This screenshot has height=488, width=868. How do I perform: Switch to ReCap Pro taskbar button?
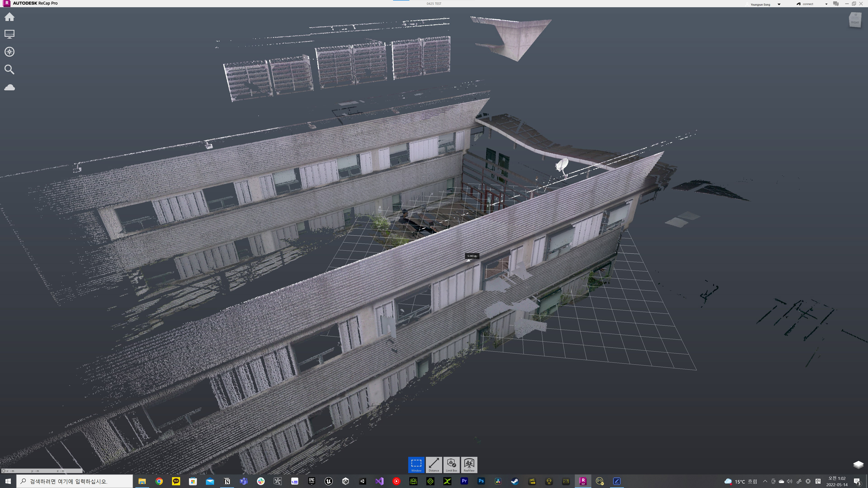click(583, 481)
